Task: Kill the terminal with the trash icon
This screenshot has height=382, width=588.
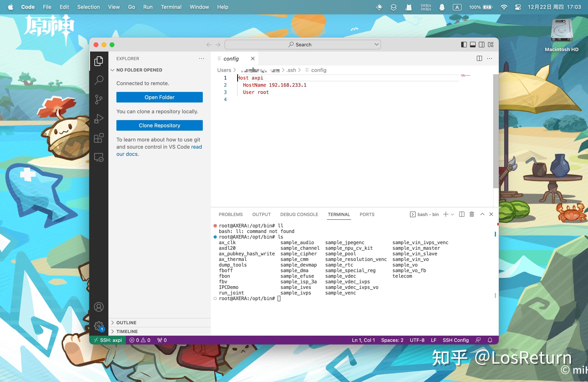Action: [472, 214]
